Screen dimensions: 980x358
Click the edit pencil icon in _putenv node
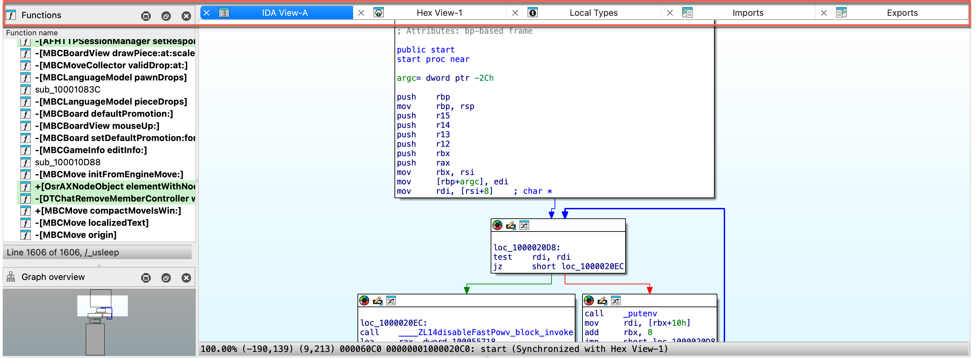(x=602, y=300)
